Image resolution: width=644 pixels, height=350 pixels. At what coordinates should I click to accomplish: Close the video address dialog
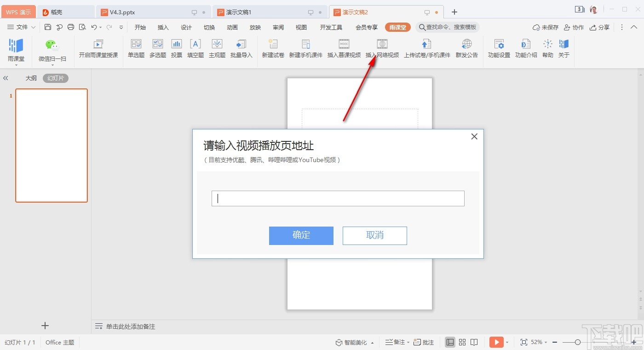coord(474,136)
